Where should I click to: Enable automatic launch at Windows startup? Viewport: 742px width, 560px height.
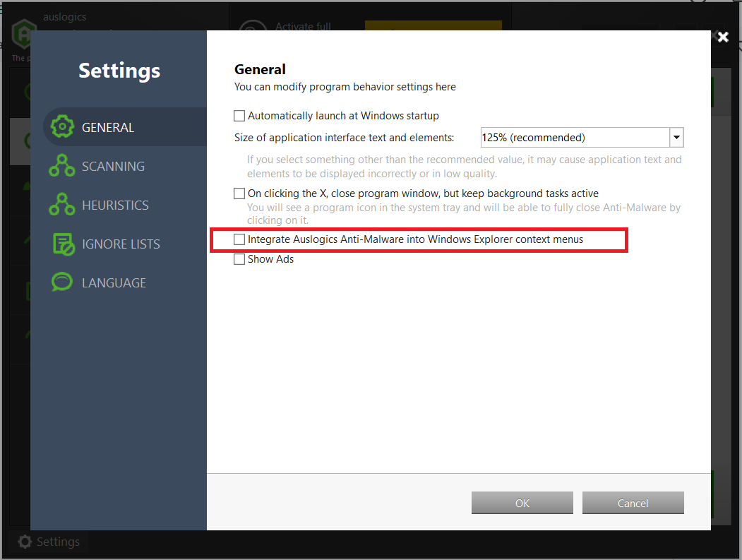pos(239,115)
